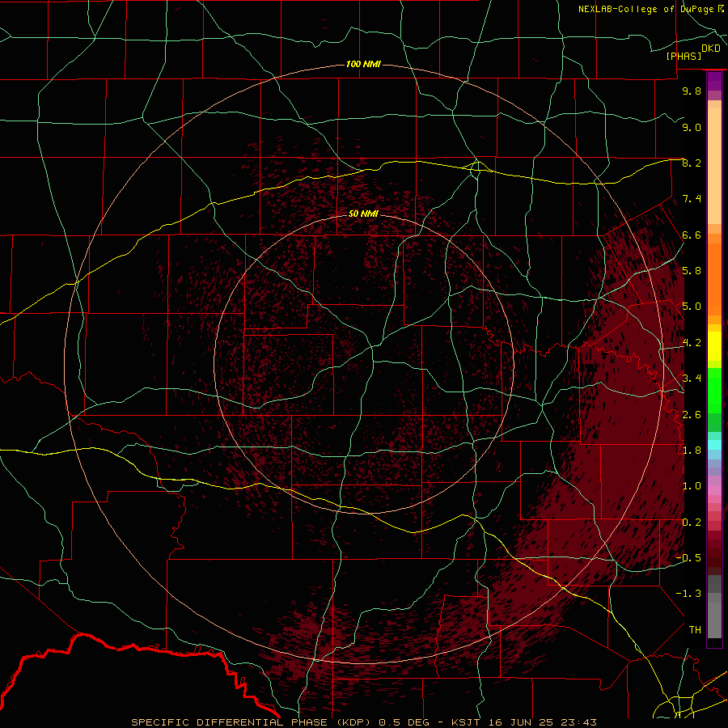Click the Specific Differential Phase KSJT caption
Image resolution: width=728 pixels, height=728 pixels.
click(x=363, y=722)
